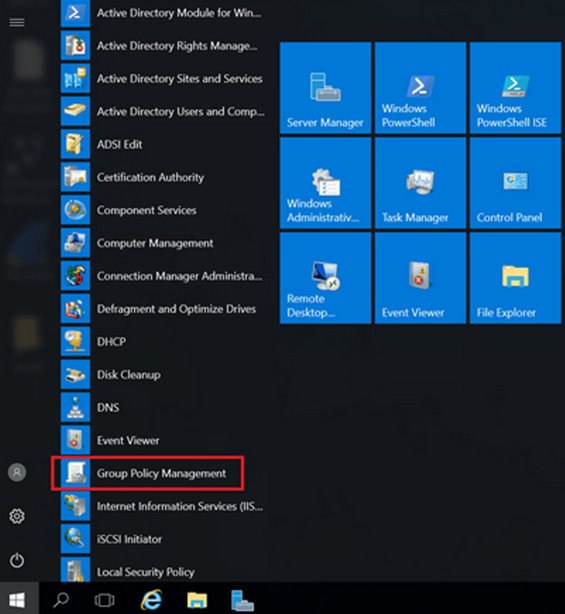565x614 pixels.
Task: Expand the hamburger menu at top left
Action: 17,22
